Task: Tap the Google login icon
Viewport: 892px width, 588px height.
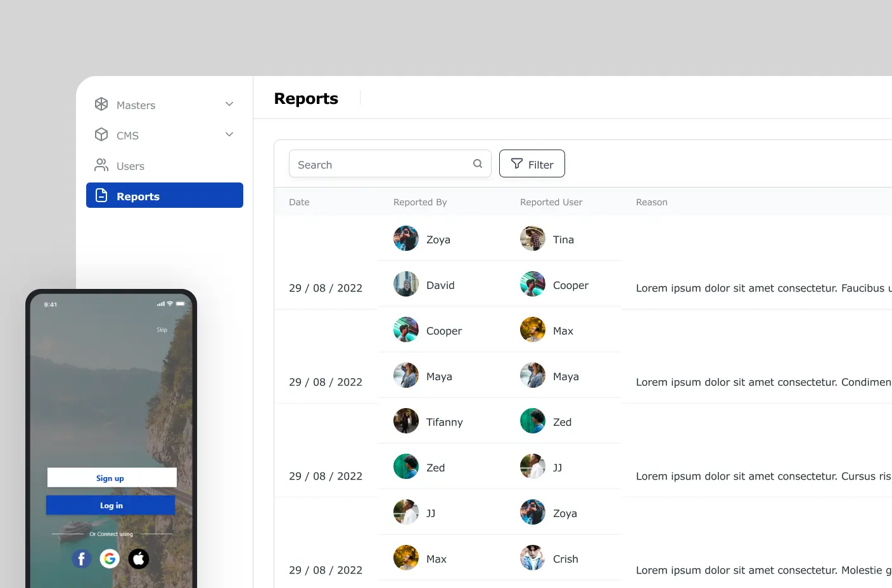Action: click(110, 558)
